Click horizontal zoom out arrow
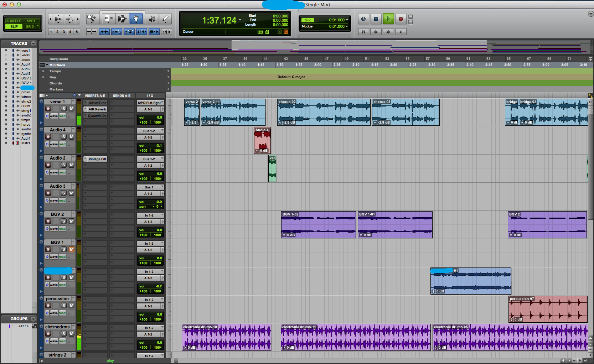The height and width of the screenshot is (364, 594). click(x=50, y=19)
